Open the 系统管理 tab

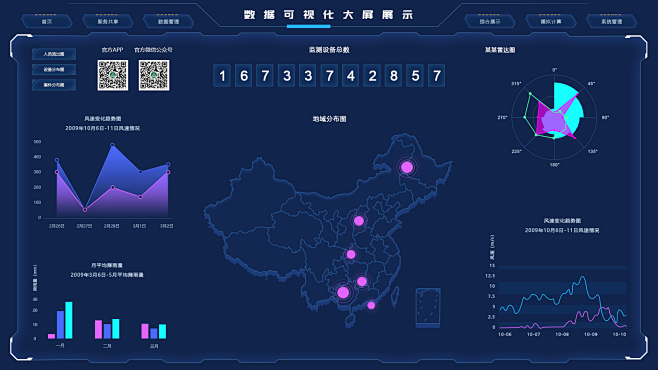[x=611, y=21]
